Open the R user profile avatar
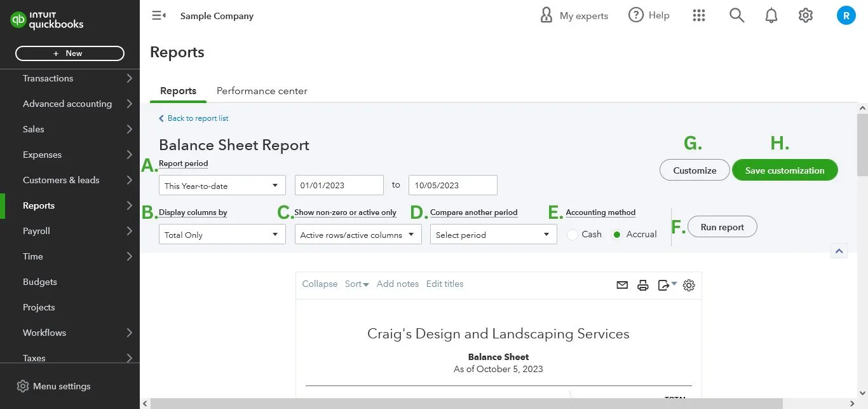868x409 pixels. [x=846, y=15]
